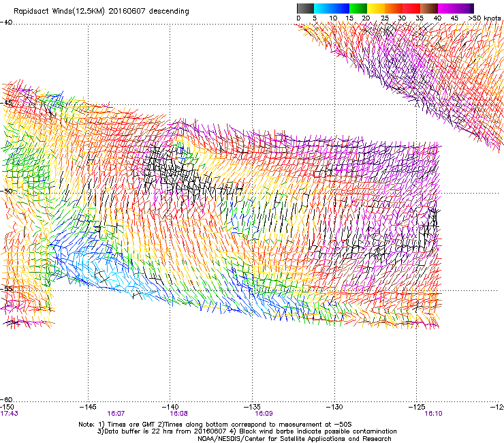Viewport: 504px width, 443px height.
Task: Click the '20' label under the color scale
Action: tap(366, 18)
